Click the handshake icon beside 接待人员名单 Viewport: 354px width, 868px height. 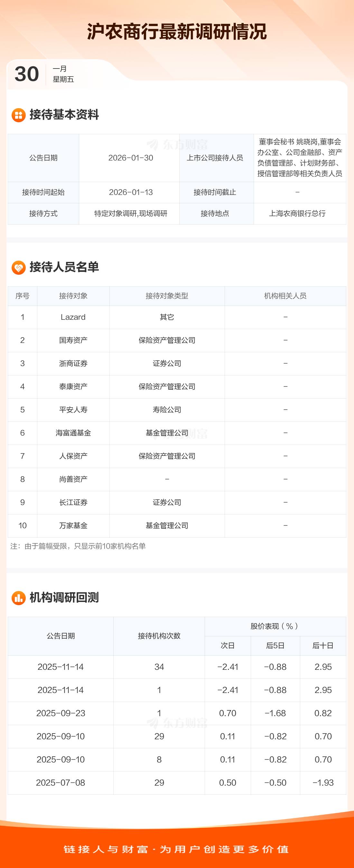pyautogui.click(x=19, y=268)
